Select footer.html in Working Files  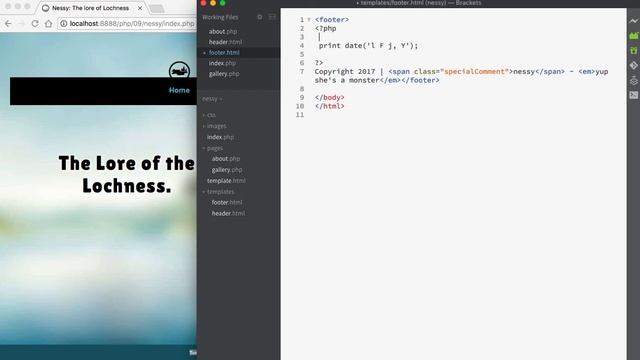click(224, 53)
